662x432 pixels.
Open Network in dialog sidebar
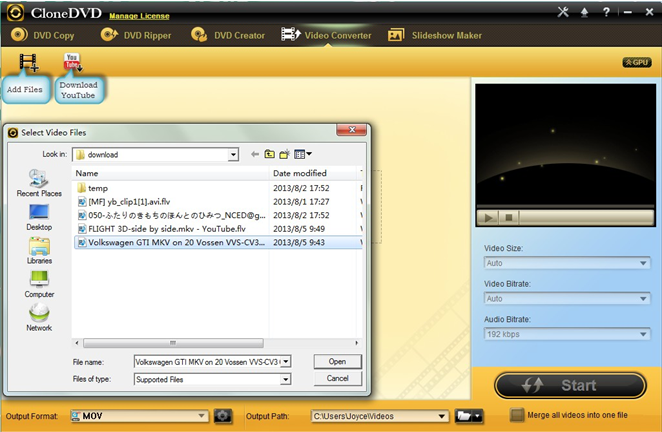coord(39,317)
